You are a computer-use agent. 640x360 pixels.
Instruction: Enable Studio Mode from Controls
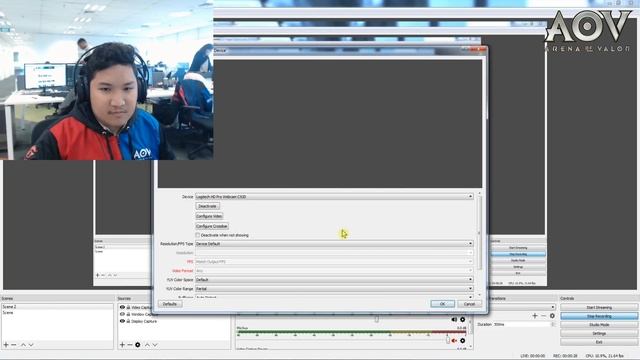[599, 324]
